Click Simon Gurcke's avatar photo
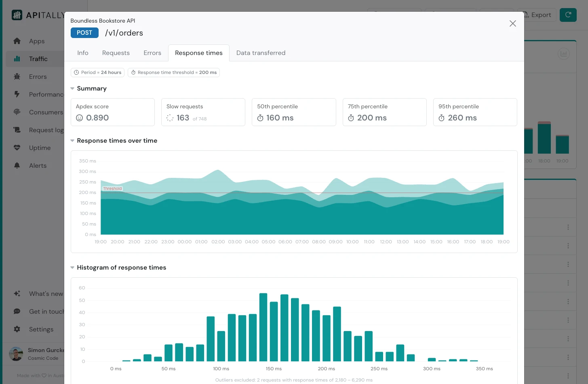The image size is (588, 384). coord(16,354)
